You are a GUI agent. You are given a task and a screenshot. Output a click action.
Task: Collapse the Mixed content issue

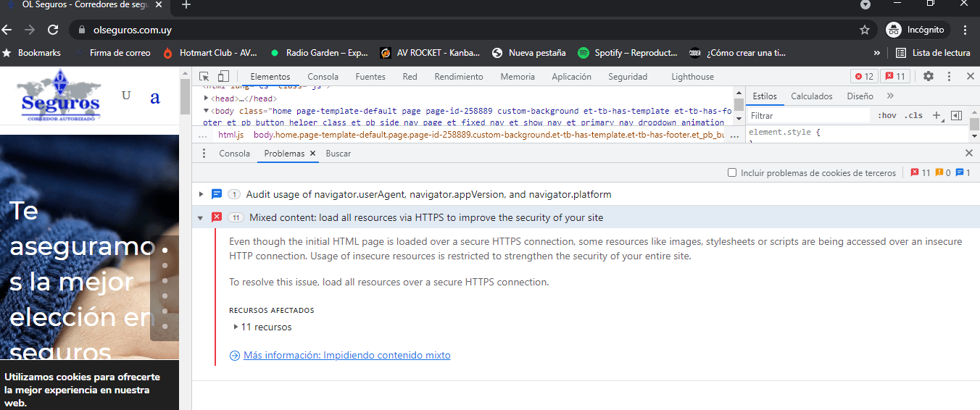pyautogui.click(x=201, y=217)
